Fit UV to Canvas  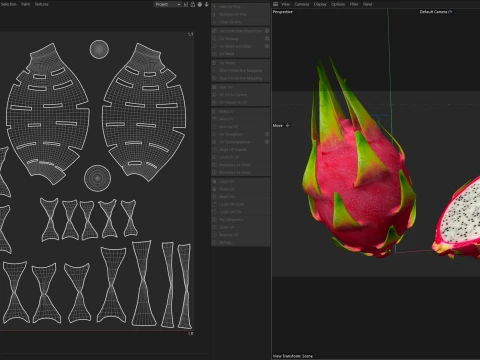coord(240,95)
